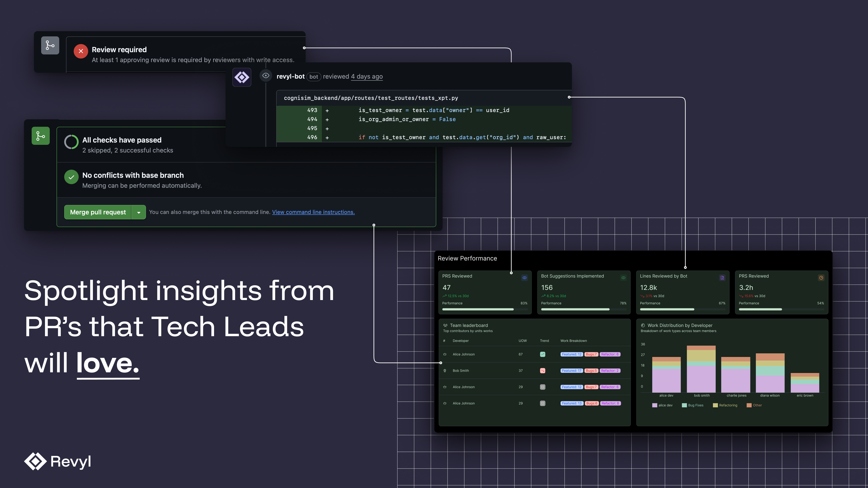The height and width of the screenshot is (488, 868).
Task: Open View command line instructions link
Action: tap(313, 212)
